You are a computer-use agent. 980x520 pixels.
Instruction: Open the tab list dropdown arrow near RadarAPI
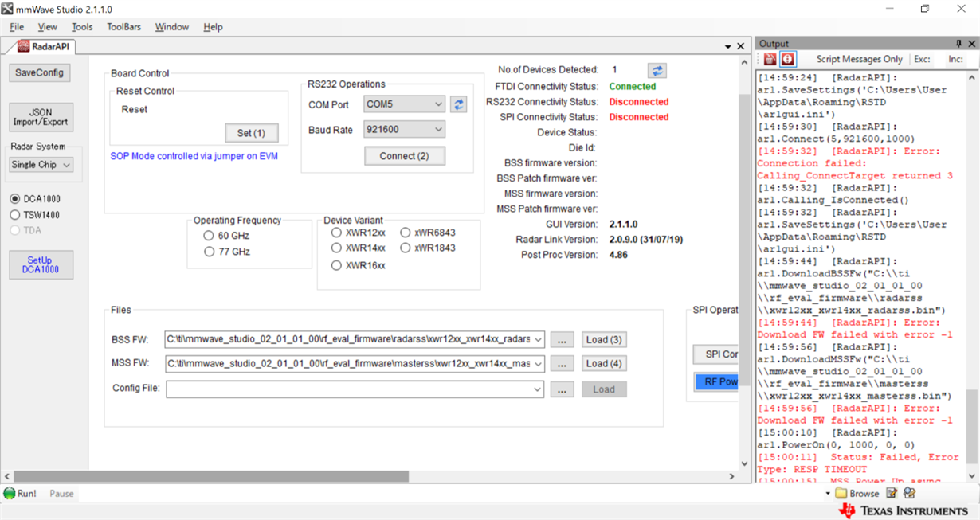click(x=727, y=47)
